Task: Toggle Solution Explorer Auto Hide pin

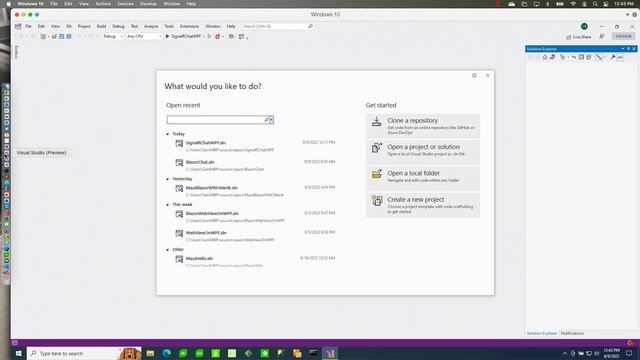Action: tap(629, 49)
